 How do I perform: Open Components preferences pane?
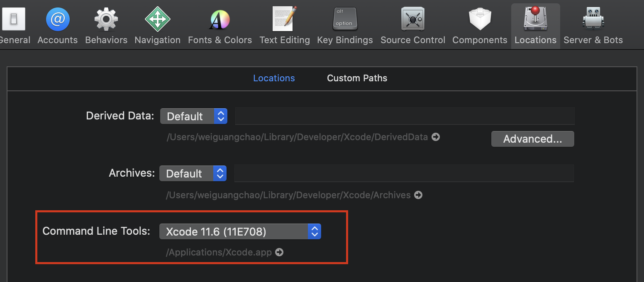(x=480, y=25)
